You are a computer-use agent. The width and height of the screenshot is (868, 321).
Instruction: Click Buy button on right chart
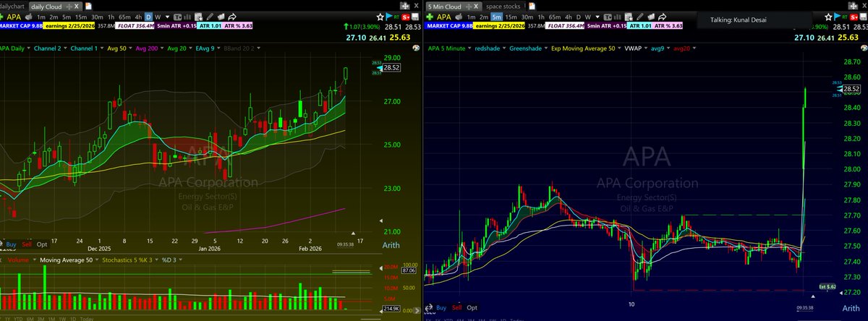point(442,307)
